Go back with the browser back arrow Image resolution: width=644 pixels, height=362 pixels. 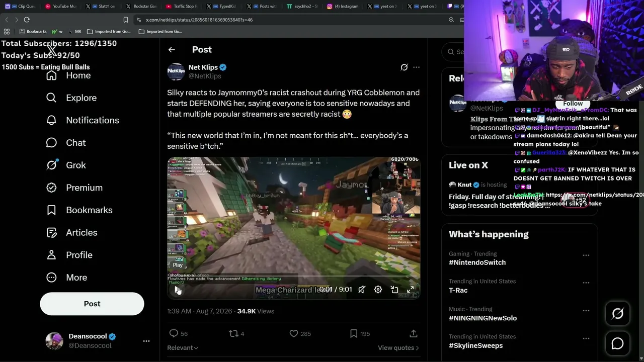pyautogui.click(x=7, y=20)
